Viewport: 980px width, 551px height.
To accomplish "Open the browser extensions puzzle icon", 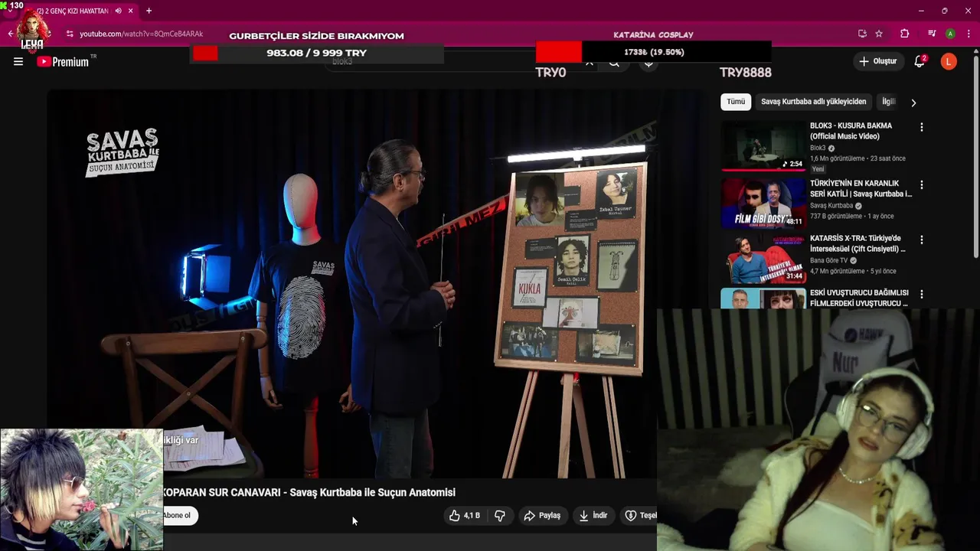I will pyautogui.click(x=904, y=34).
